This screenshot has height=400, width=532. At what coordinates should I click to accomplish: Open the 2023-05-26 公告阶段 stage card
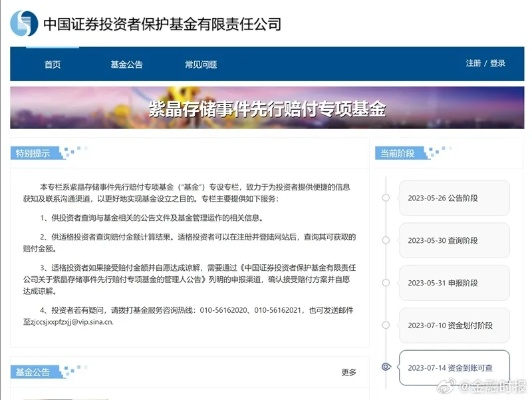coord(454,198)
